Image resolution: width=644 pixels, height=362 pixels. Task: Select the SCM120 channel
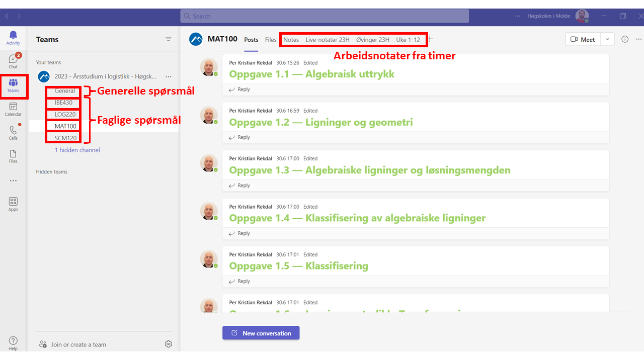coord(66,138)
